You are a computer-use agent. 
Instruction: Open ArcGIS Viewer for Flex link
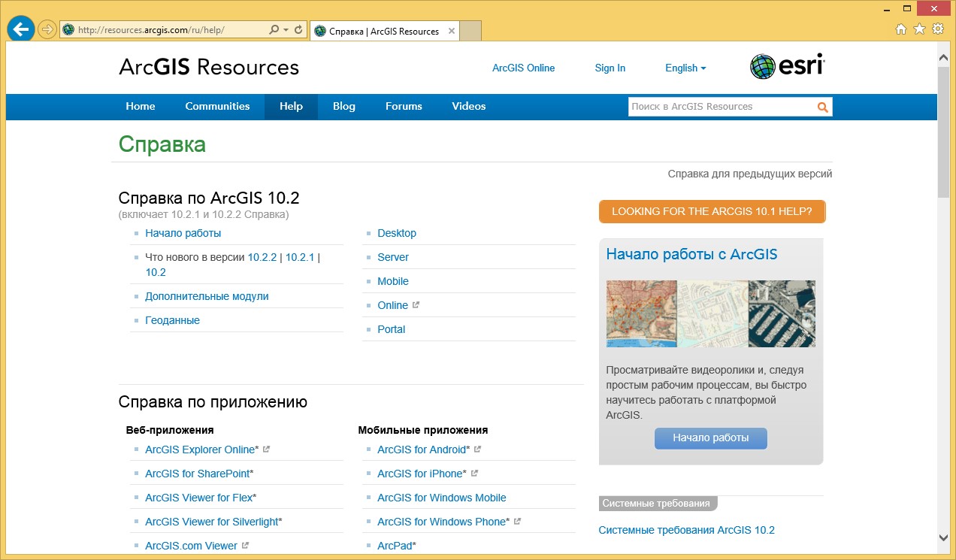(x=199, y=498)
